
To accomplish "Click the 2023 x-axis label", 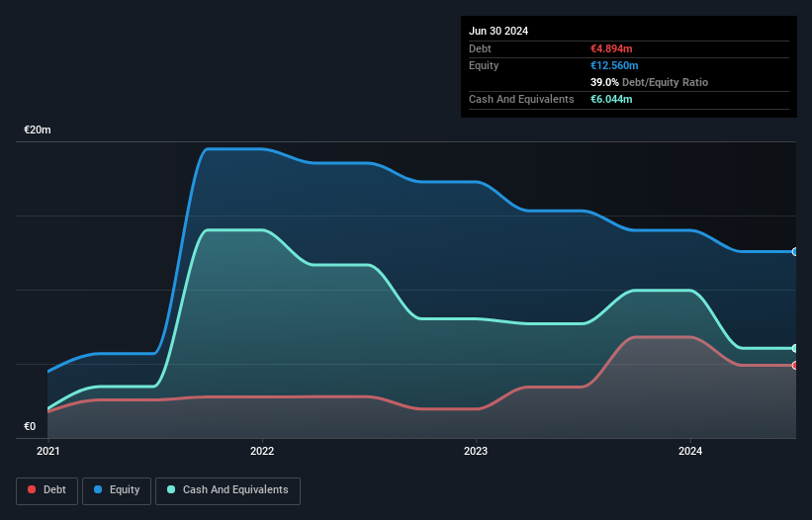I will tap(476, 451).
